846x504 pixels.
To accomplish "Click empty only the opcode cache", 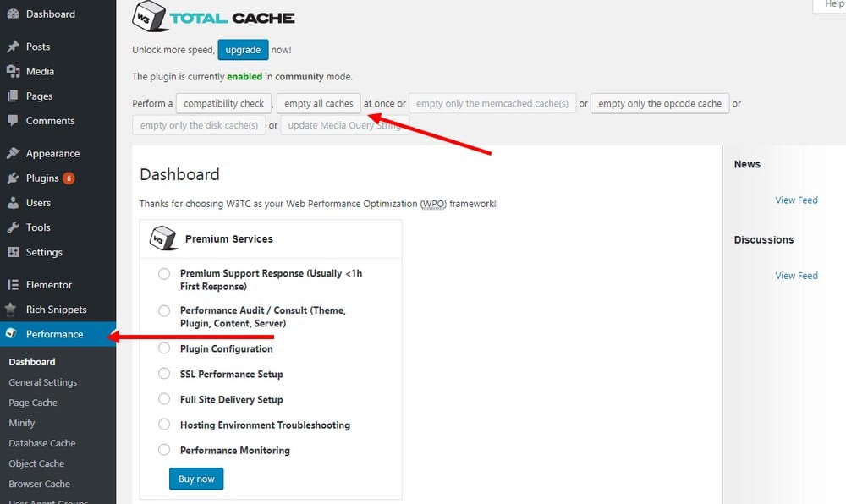I will (x=660, y=103).
